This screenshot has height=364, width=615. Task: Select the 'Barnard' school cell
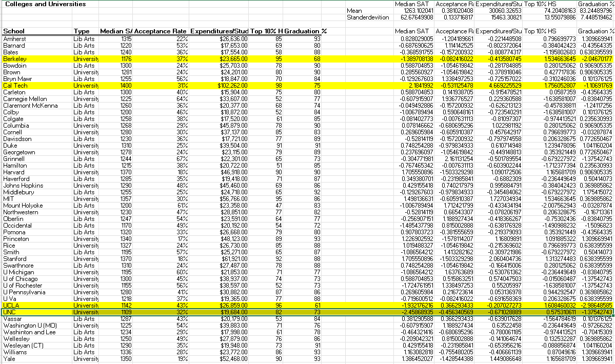[14, 46]
